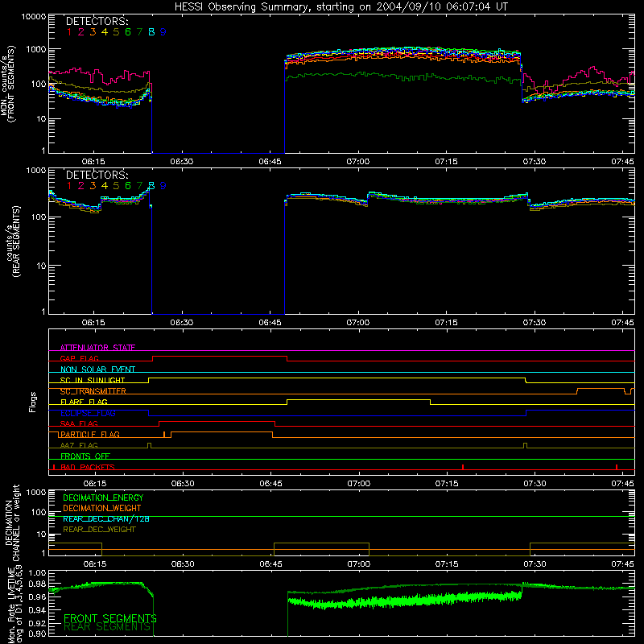This screenshot has width=644, height=644.
Task: Click the olive flag pulse near 07:28
Action: click(x=525, y=446)
